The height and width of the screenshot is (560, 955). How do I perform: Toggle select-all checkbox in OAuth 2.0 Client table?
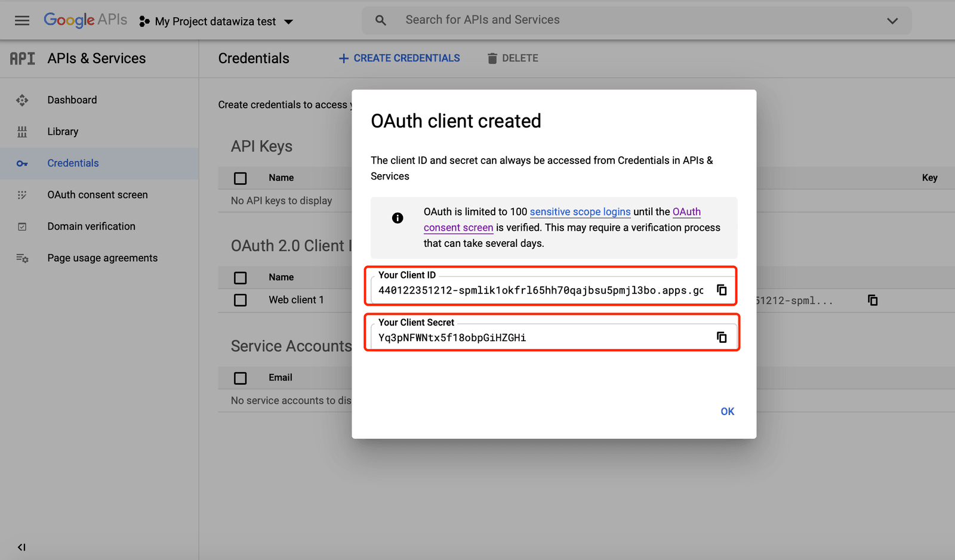pyautogui.click(x=241, y=278)
